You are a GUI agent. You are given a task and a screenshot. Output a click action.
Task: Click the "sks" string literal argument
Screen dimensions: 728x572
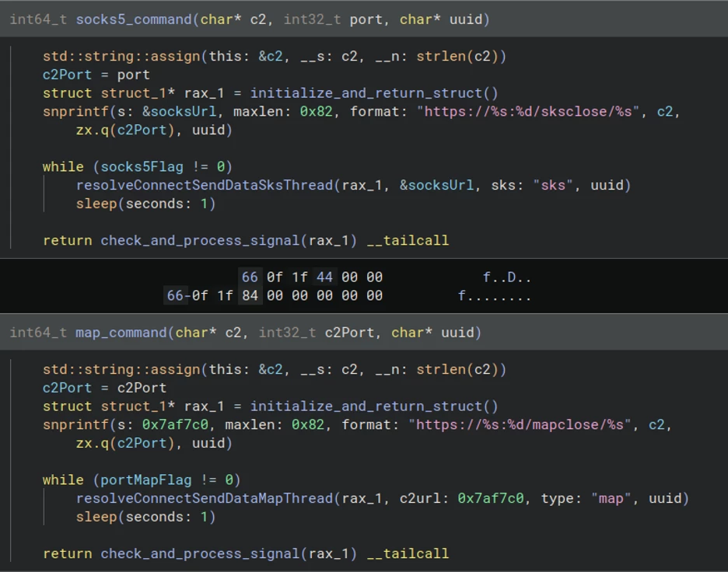pos(554,185)
